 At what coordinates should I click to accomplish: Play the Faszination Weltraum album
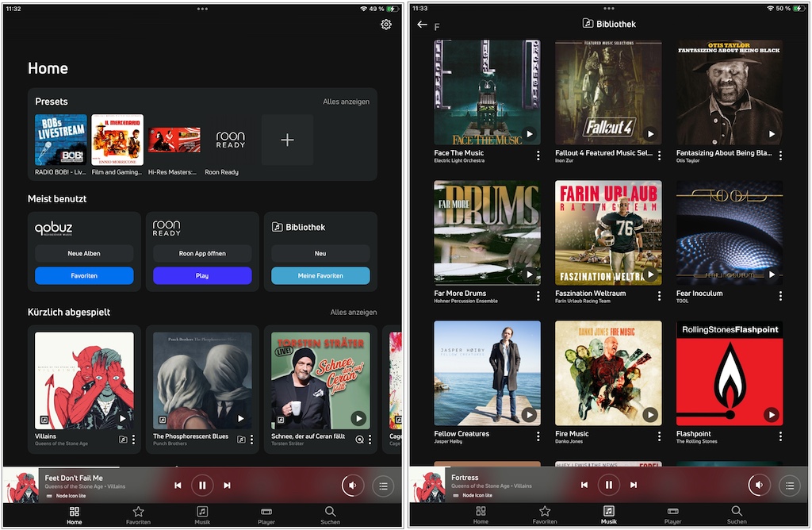coord(650,274)
